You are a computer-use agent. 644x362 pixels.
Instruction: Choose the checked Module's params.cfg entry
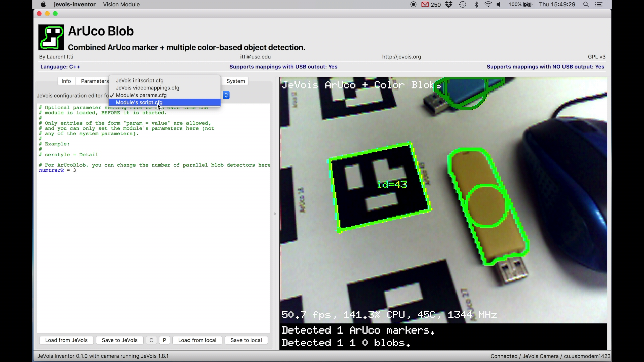164,95
